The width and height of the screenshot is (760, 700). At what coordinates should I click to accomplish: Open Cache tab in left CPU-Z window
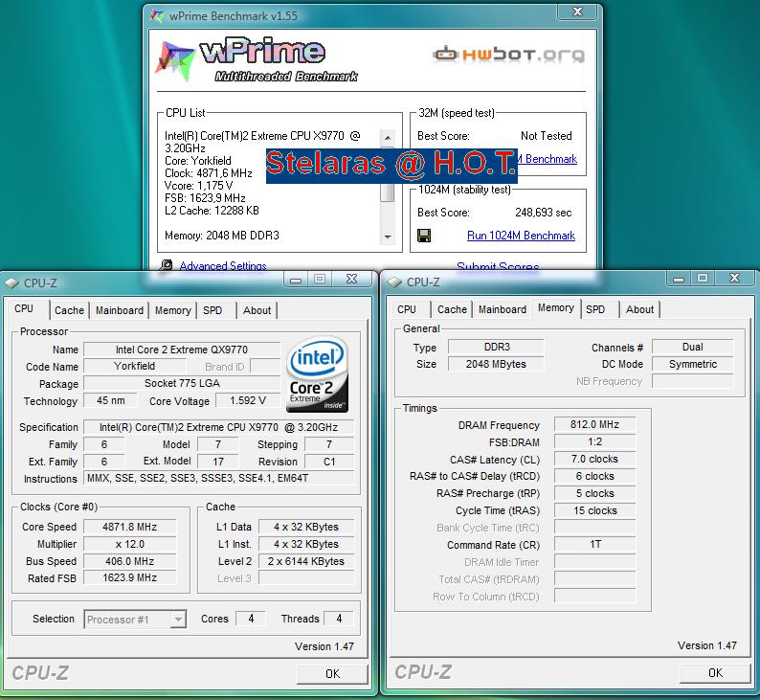(69, 310)
